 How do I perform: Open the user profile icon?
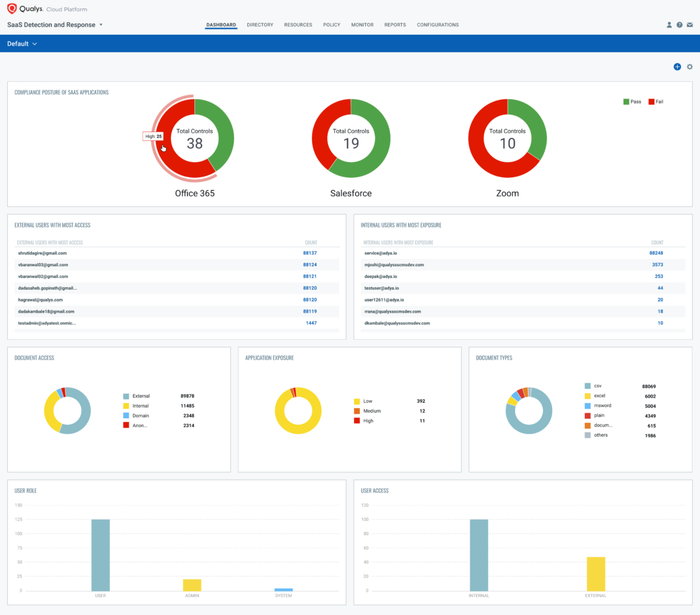coord(669,25)
